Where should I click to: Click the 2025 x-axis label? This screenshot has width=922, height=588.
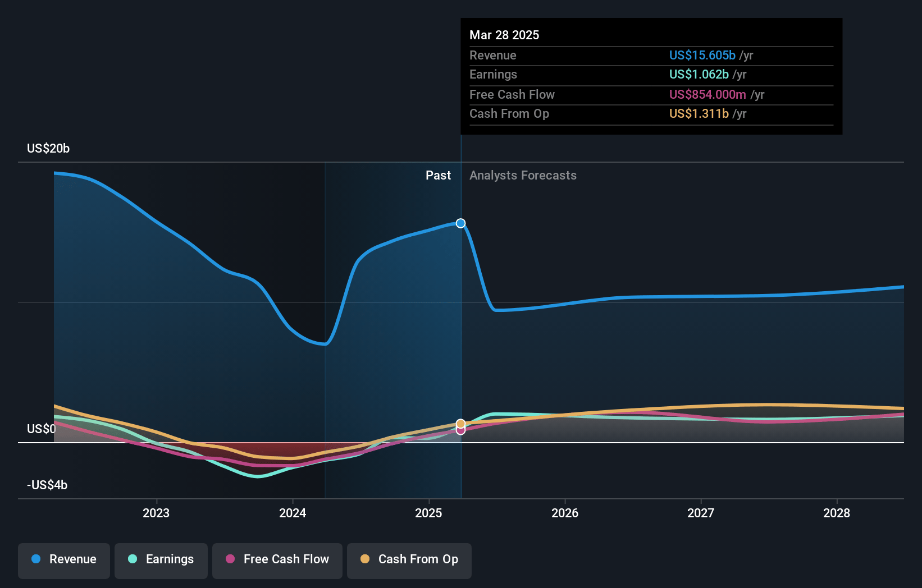click(x=428, y=513)
